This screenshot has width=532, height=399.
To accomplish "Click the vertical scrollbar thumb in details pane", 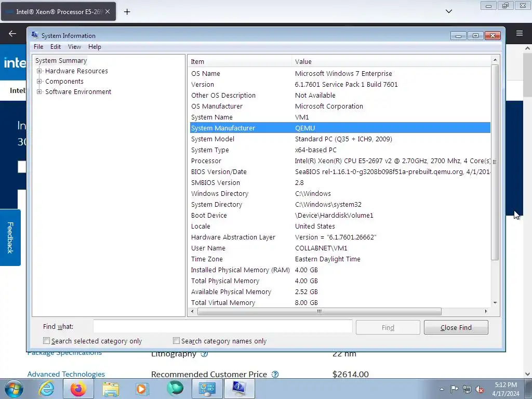I will (495, 162).
